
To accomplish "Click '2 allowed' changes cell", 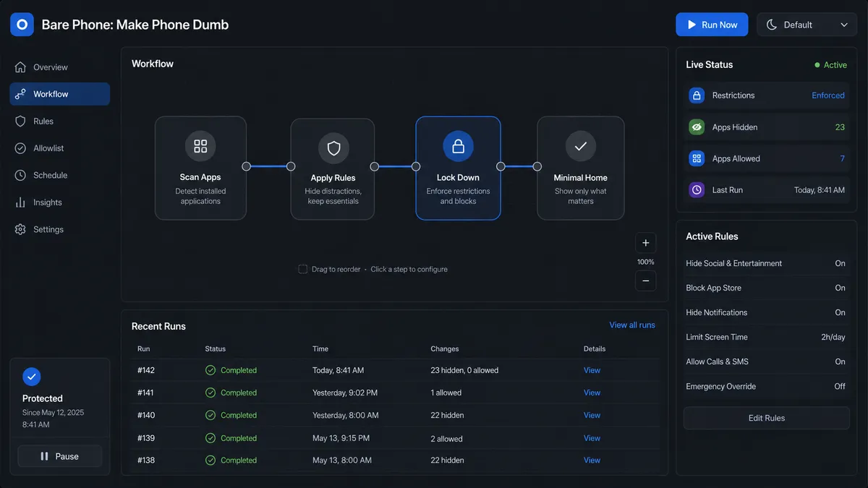I will tap(446, 438).
